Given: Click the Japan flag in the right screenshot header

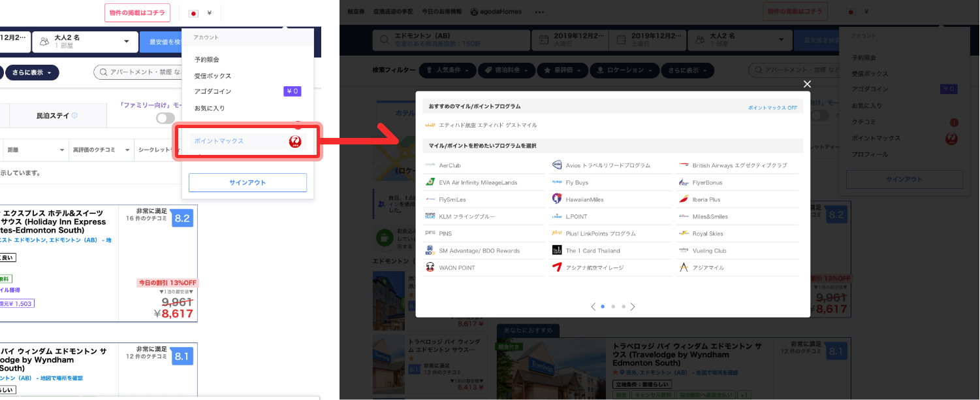Looking at the screenshot, I should [851, 12].
